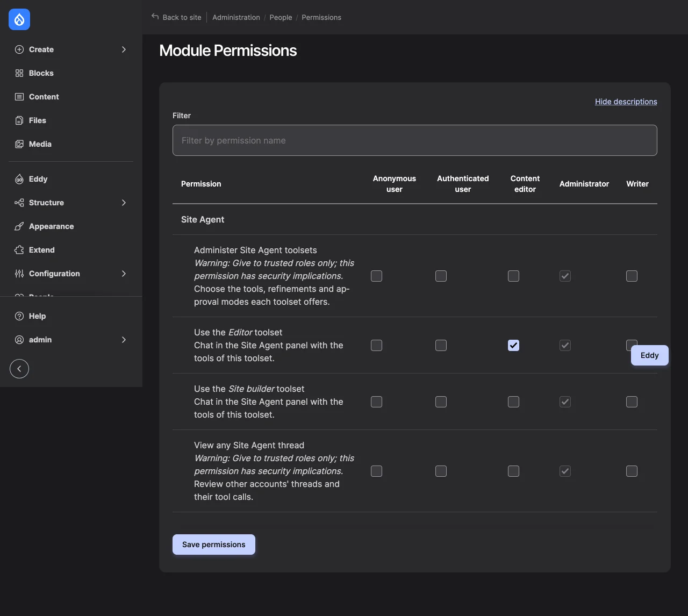688x616 pixels.
Task: Collapse sidebar with the round arrow button
Action: tap(19, 369)
